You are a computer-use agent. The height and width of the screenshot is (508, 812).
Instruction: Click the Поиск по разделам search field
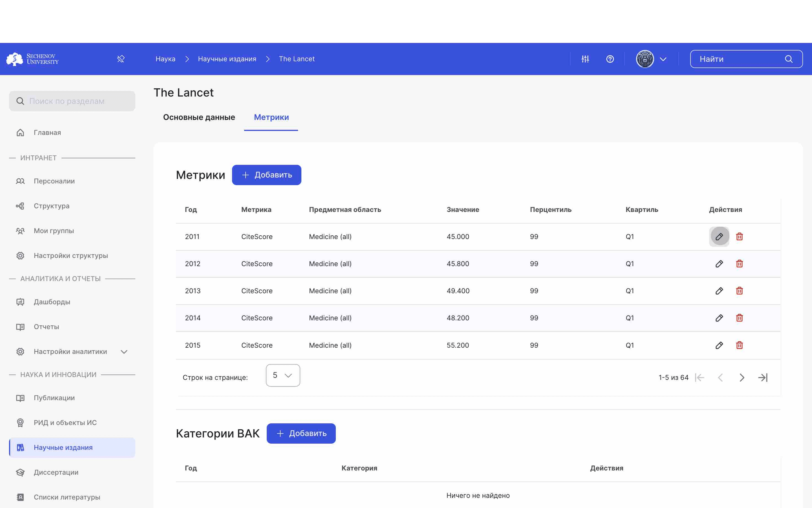[72, 101]
